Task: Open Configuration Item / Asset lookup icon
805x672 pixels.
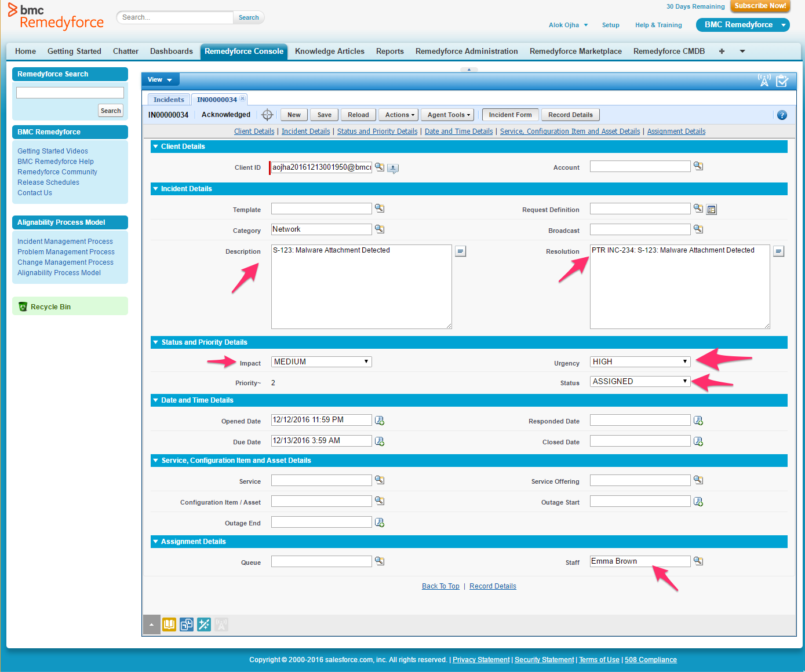Action: [x=380, y=501]
